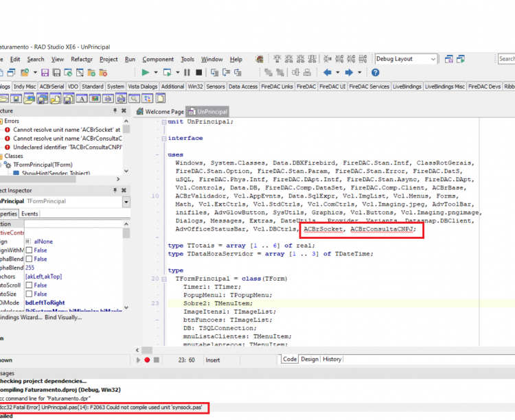Click the Bind Visually link
515x420 pixels.
pos(63,317)
